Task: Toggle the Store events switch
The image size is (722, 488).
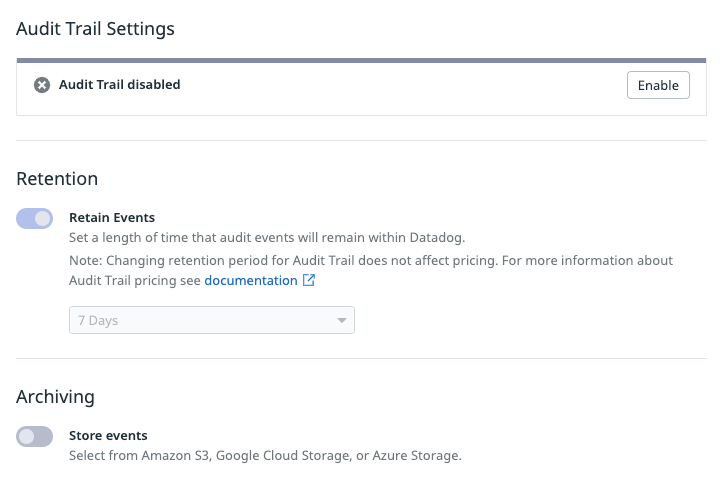Action: pyautogui.click(x=35, y=436)
